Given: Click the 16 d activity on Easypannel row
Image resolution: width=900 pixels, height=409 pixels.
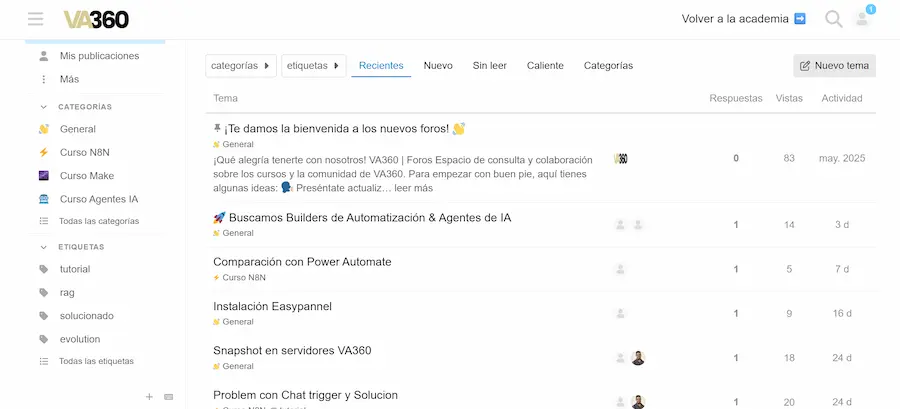Looking at the screenshot, I should tap(842, 313).
